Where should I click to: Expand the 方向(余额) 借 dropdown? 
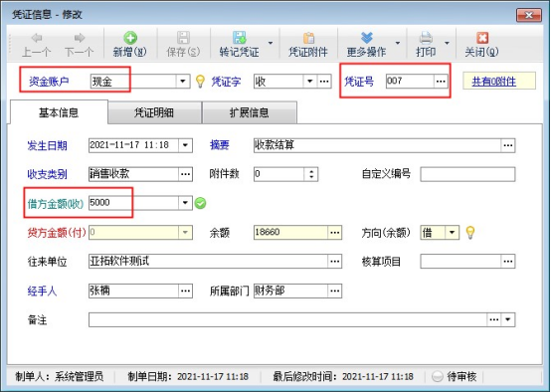click(452, 233)
